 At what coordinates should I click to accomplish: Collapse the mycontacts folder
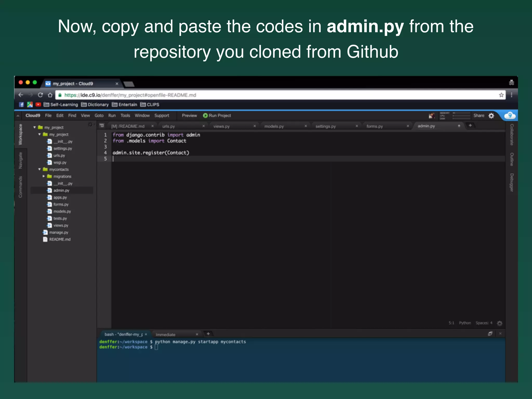[x=39, y=169]
